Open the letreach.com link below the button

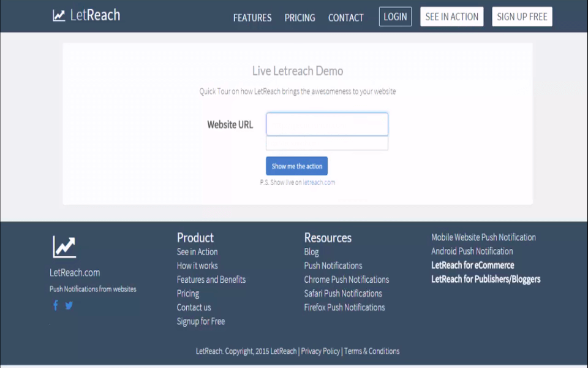318,182
